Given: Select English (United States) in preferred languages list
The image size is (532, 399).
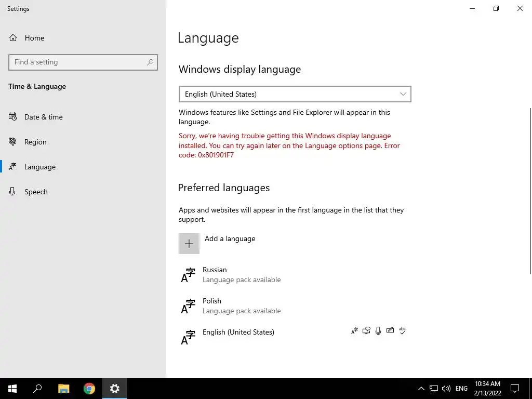Looking at the screenshot, I should coord(295,337).
